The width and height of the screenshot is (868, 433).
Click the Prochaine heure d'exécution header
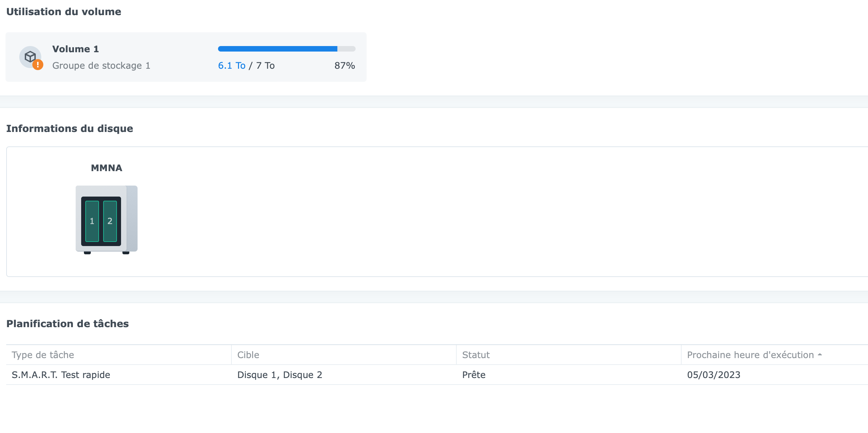click(x=750, y=355)
